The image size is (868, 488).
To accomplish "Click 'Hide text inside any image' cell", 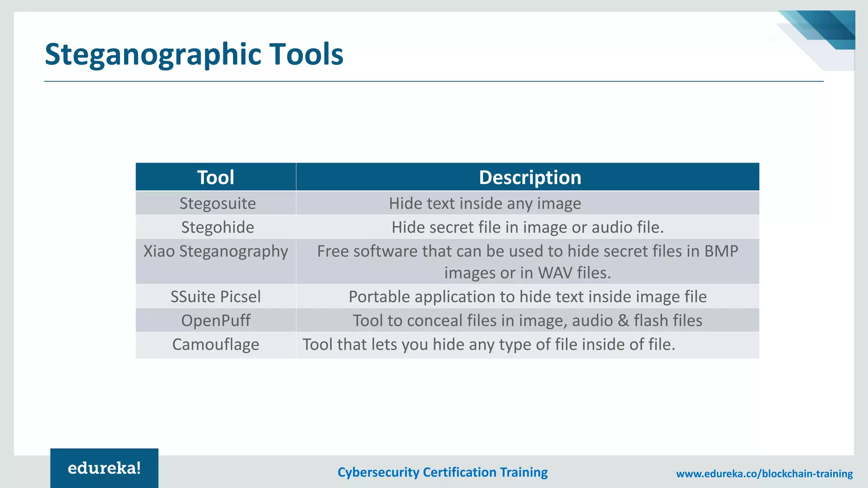I will pyautogui.click(x=528, y=203).
